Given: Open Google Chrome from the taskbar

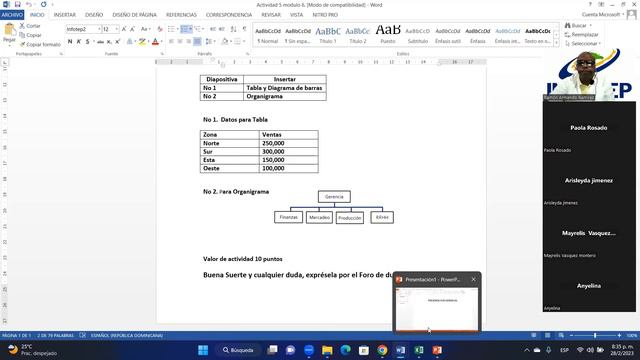Looking at the screenshot, I should [382, 350].
